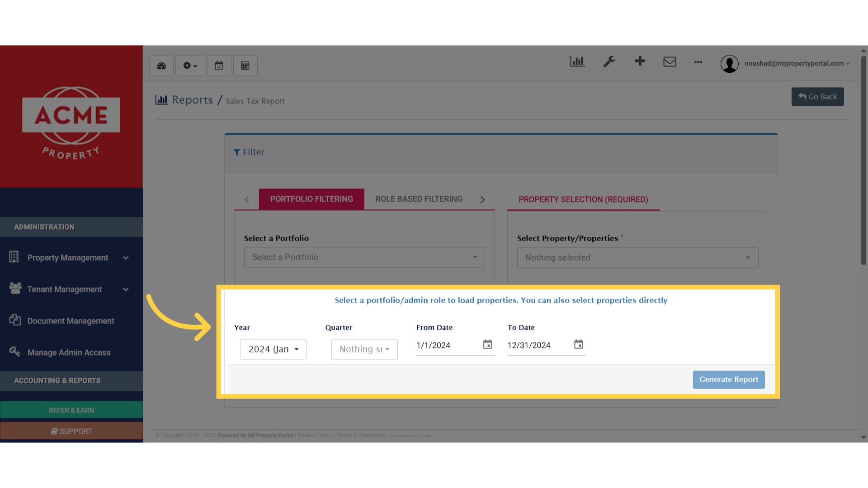Viewport: 868px width, 488px height.
Task: Open the From Date calendar picker icon
Action: click(x=487, y=344)
